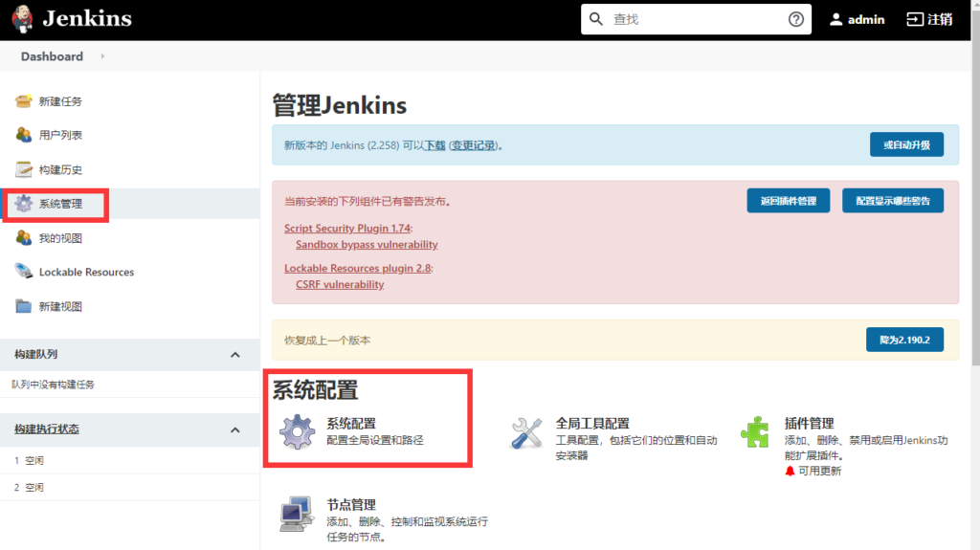The image size is (980, 550).
Task: Click the 用户列表 people icon
Action: click(23, 134)
